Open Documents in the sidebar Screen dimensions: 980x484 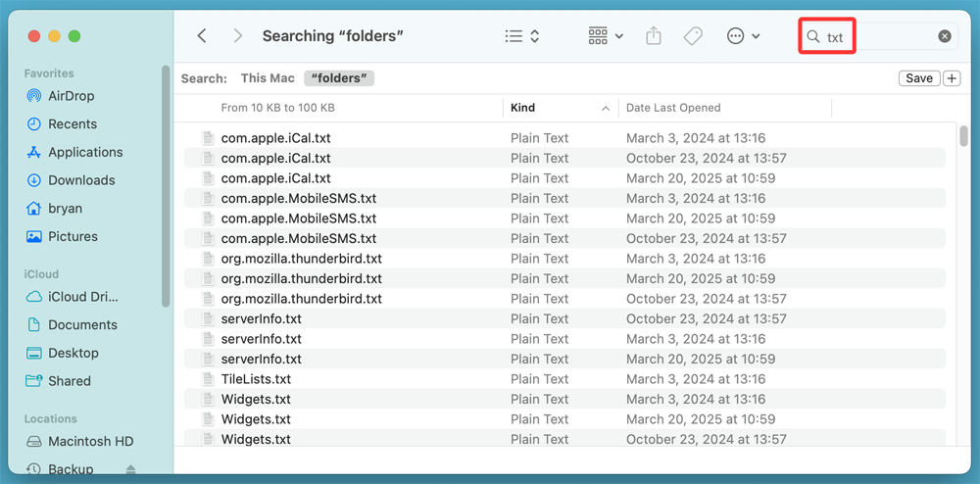(x=71, y=324)
